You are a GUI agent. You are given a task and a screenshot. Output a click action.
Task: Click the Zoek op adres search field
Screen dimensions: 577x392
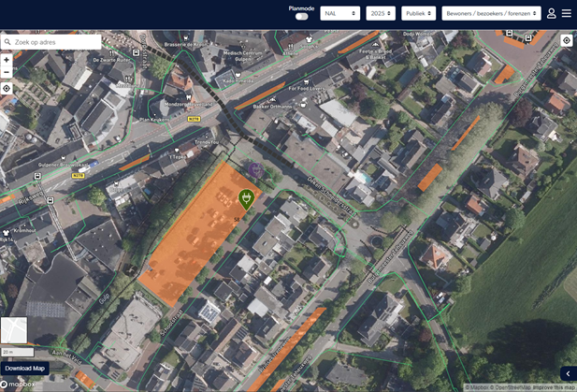pos(56,42)
